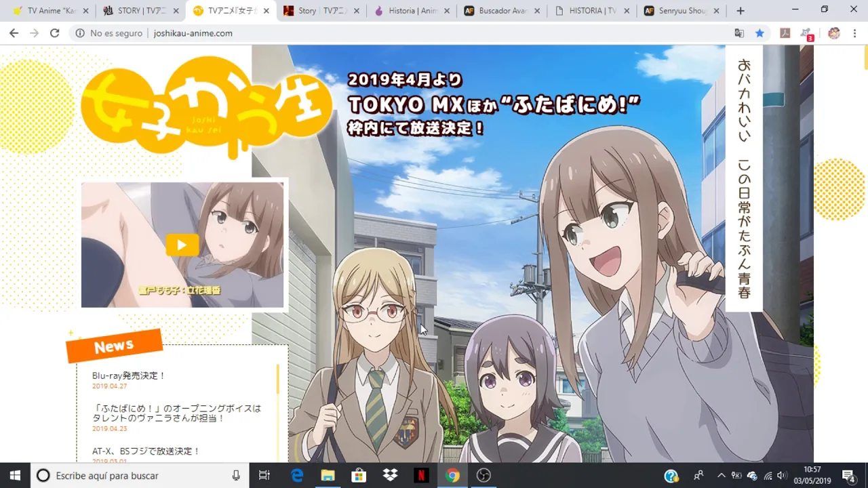Open Microsoft Store from taskbar

359,475
